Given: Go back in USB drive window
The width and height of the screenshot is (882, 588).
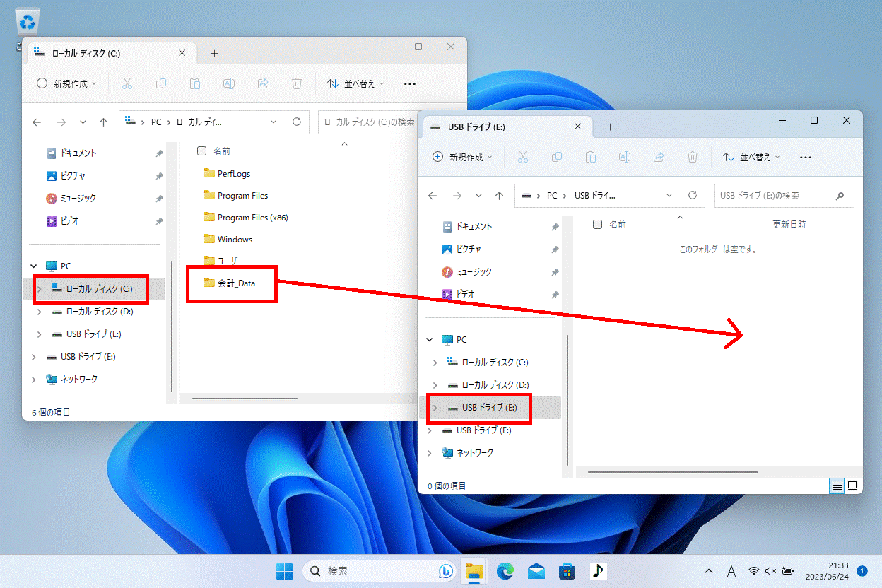Looking at the screenshot, I should [x=433, y=196].
